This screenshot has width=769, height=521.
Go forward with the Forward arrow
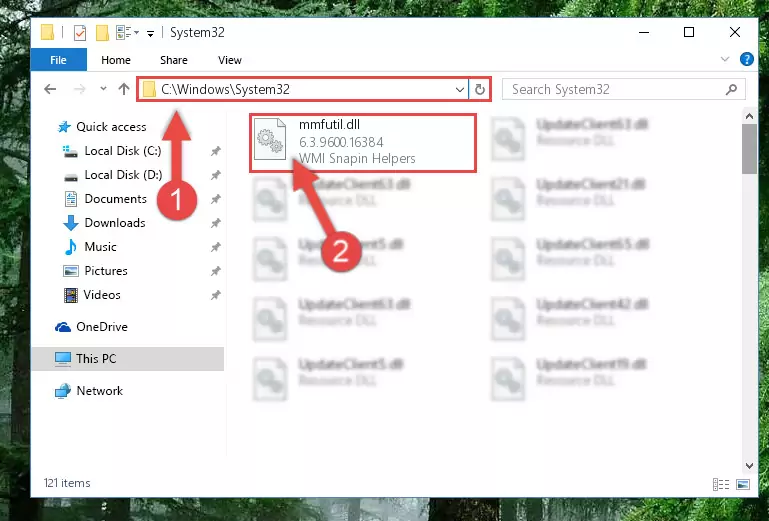tap(79, 89)
